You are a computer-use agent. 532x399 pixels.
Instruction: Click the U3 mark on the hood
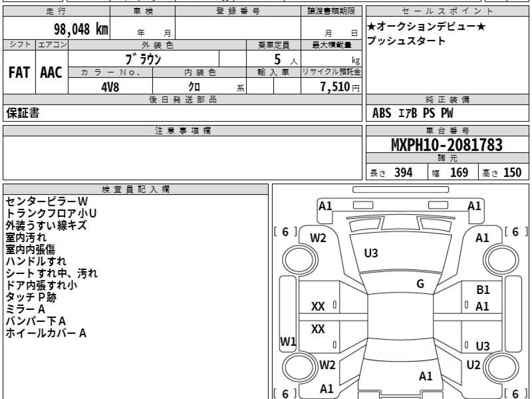coord(371,253)
